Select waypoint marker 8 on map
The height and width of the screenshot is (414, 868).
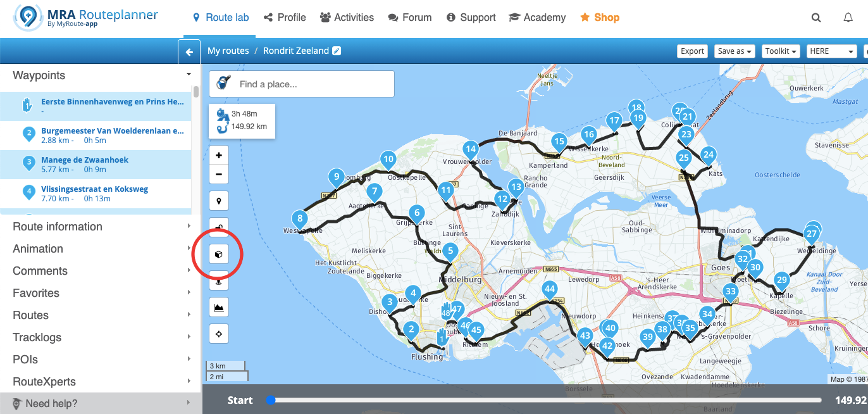click(x=300, y=222)
